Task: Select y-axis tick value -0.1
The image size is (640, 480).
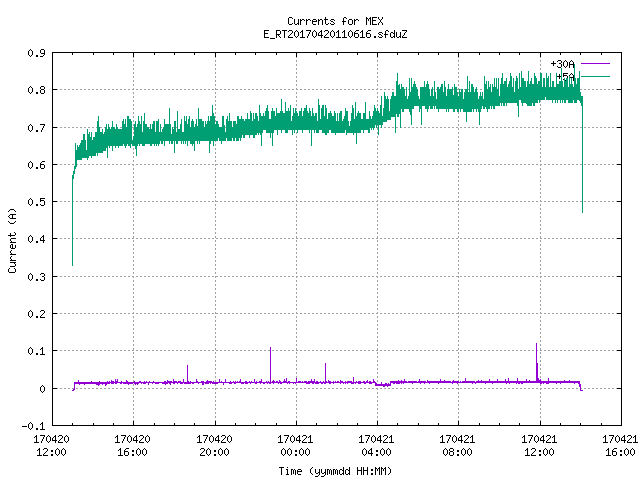Action: tap(33, 426)
